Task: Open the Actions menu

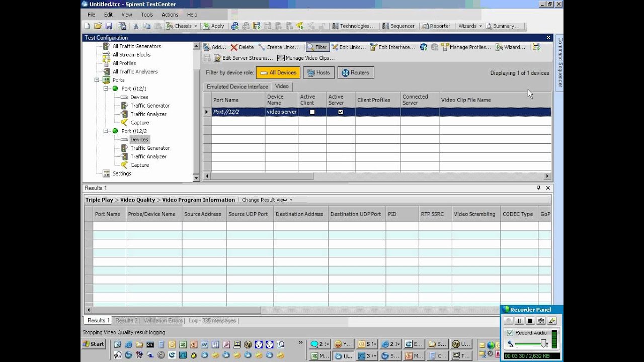Action: (x=170, y=15)
